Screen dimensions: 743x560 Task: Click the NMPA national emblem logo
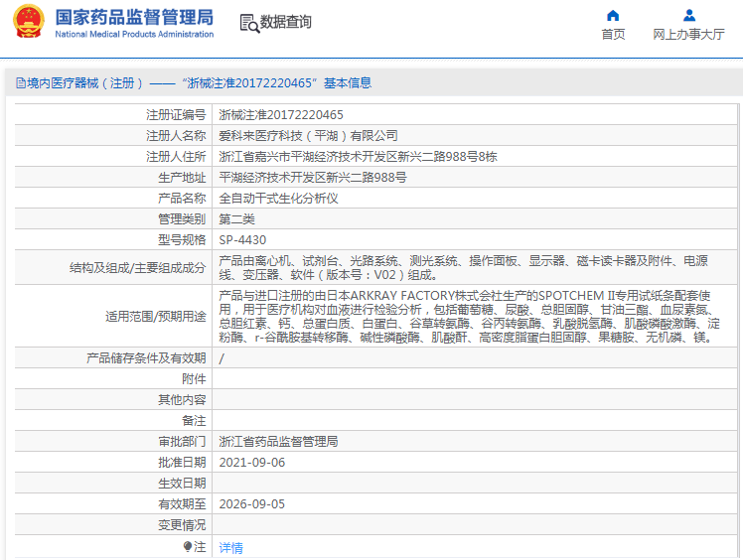tap(28, 22)
